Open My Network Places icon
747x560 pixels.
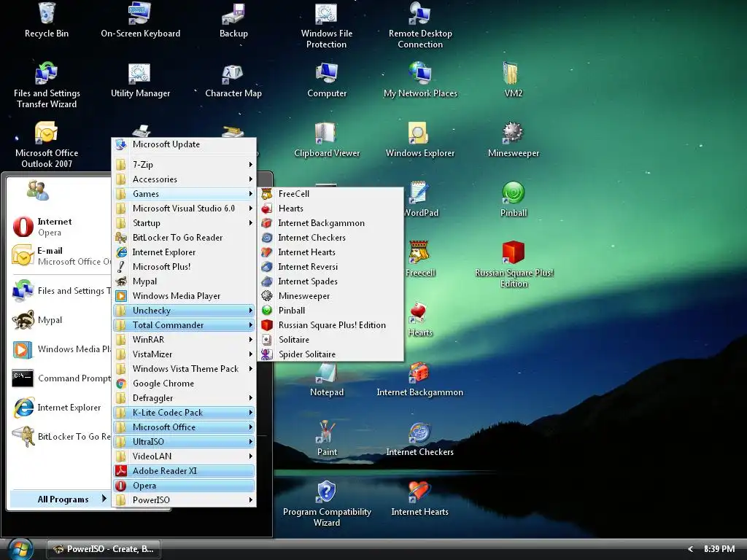click(419, 80)
